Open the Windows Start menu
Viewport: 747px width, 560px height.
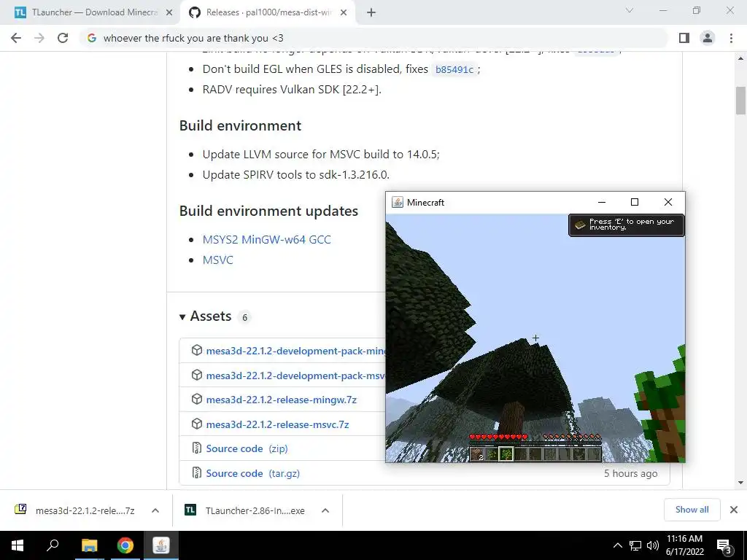click(x=18, y=545)
